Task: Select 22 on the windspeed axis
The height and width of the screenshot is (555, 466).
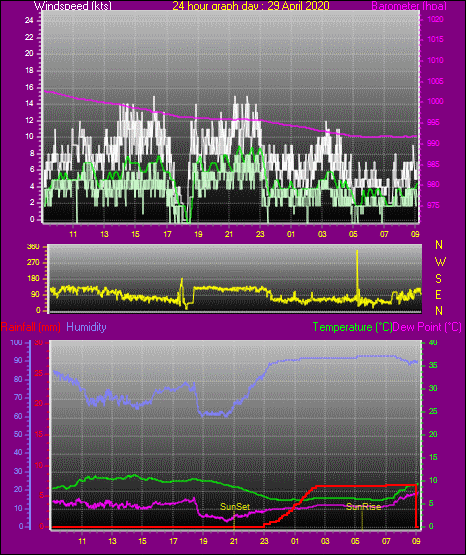Action: [29, 37]
